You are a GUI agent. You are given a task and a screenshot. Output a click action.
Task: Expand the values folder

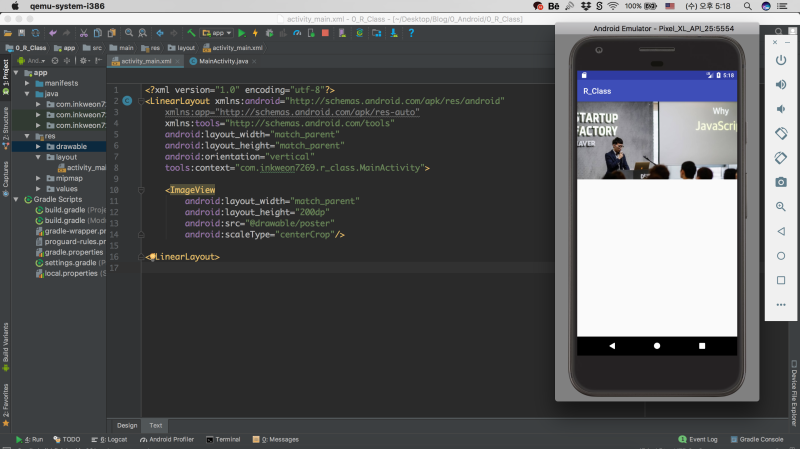[x=38, y=189]
